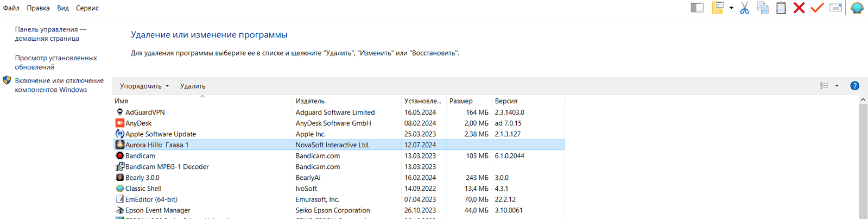Click the AdGuardVPN program icon

120,112
